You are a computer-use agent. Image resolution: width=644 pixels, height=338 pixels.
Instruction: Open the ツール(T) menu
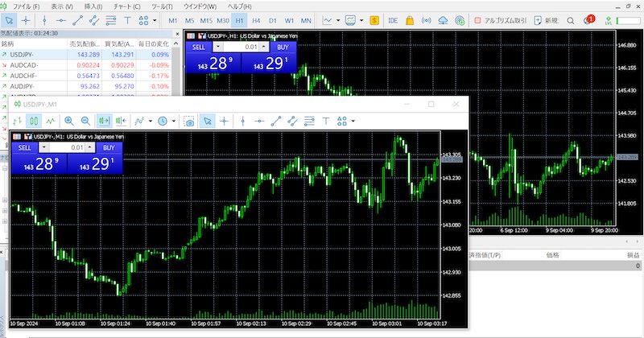click(x=162, y=6)
